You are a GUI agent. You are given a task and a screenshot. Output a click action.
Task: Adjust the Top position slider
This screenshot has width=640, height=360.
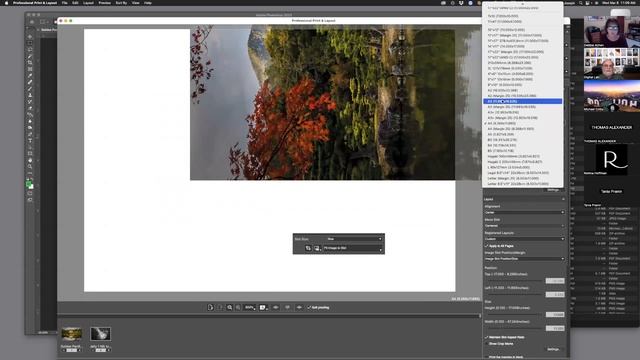[515, 281]
